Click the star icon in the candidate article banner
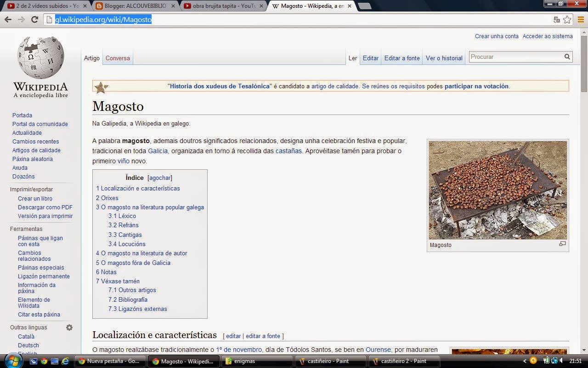588x368 pixels. click(x=101, y=86)
